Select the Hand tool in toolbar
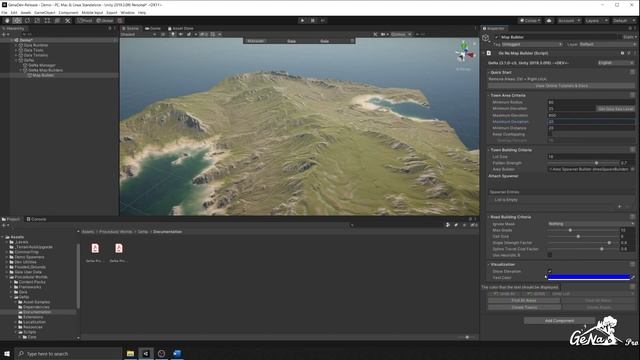The height and width of the screenshot is (360, 640). click(x=7, y=20)
